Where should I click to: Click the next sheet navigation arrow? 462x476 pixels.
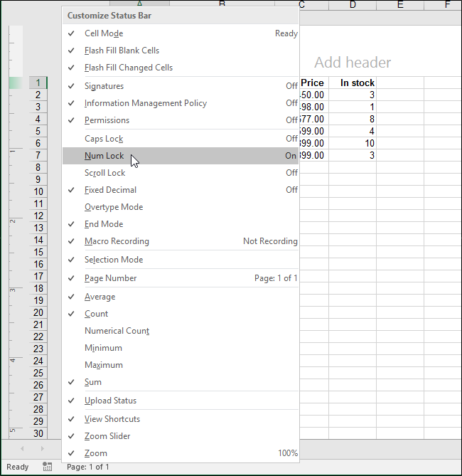42,449
